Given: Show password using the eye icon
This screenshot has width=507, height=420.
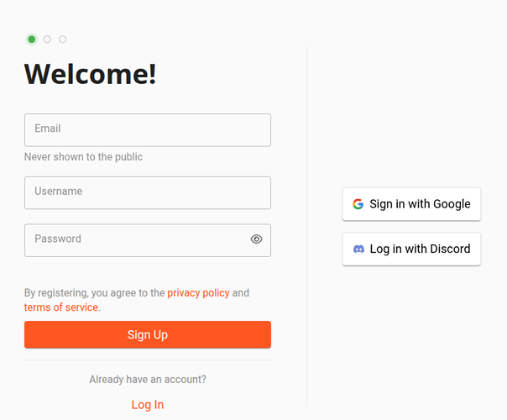Looking at the screenshot, I should [256, 239].
